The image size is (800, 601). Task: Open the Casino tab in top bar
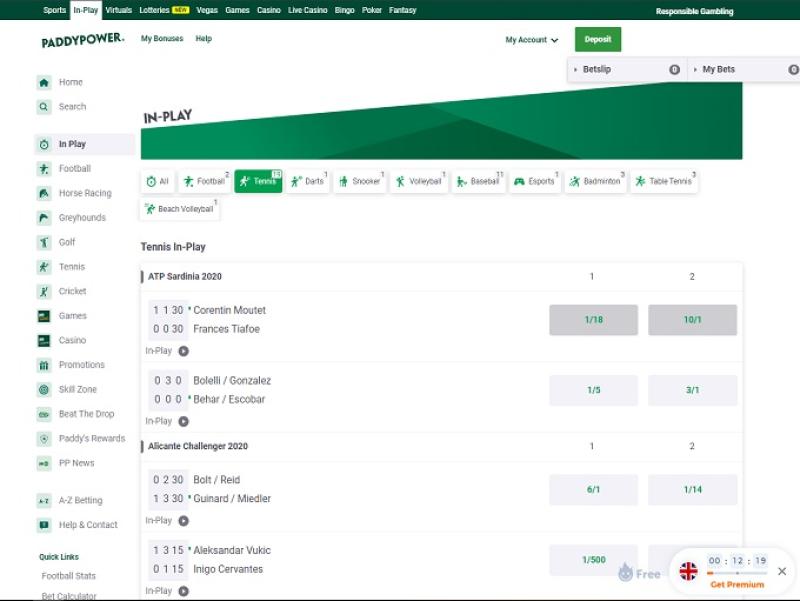pyautogui.click(x=268, y=10)
